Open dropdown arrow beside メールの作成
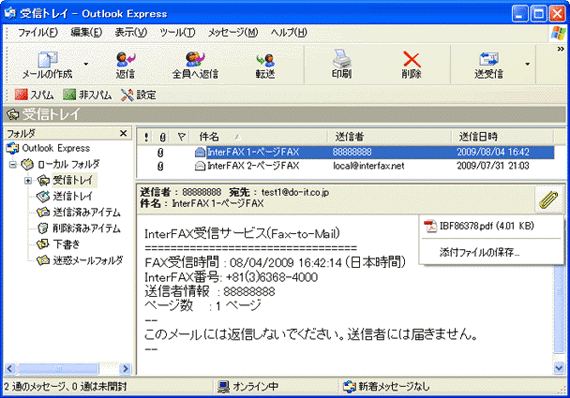 pos(86,64)
